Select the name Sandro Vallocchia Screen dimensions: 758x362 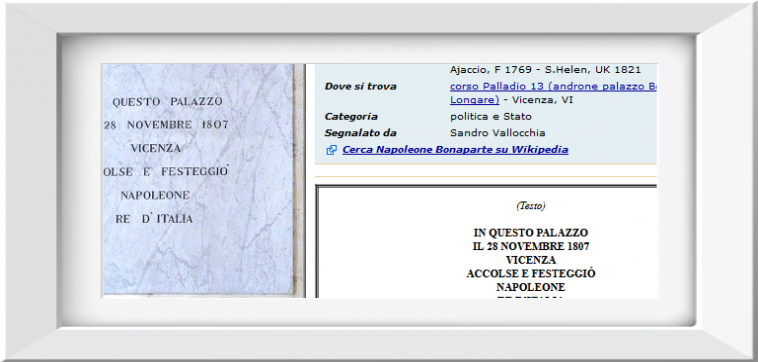[497, 133]
